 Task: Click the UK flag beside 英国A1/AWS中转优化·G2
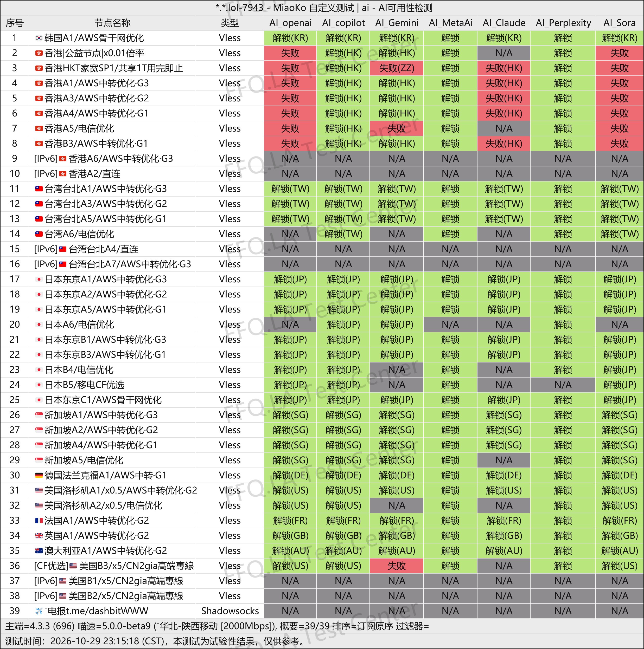coord(39,535)
